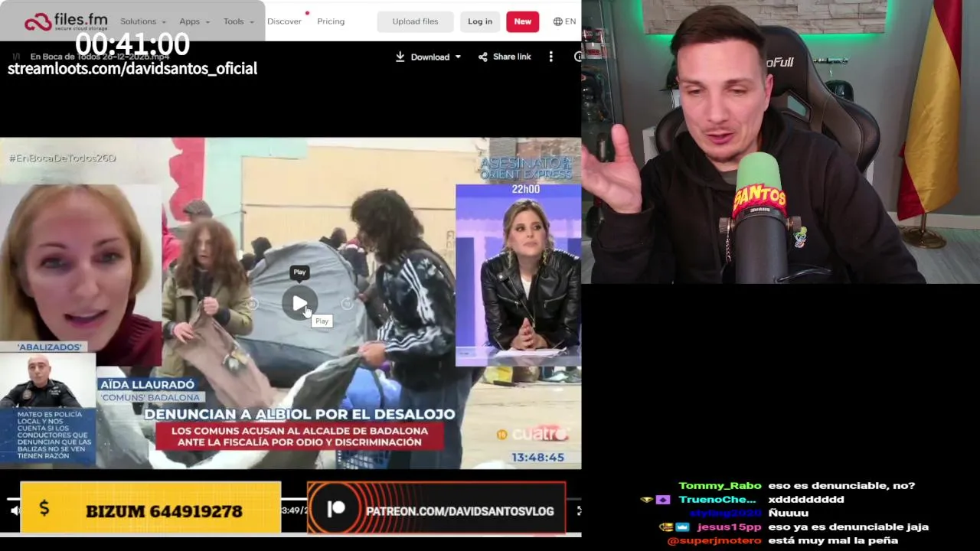Click the streamer webcam feed
This screenshot has width=980, height=551.
click(x=780, y=142)
